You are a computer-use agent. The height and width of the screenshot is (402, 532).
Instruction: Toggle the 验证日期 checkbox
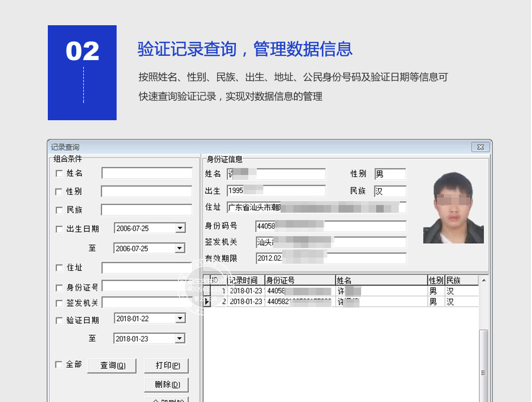[59, 320]
